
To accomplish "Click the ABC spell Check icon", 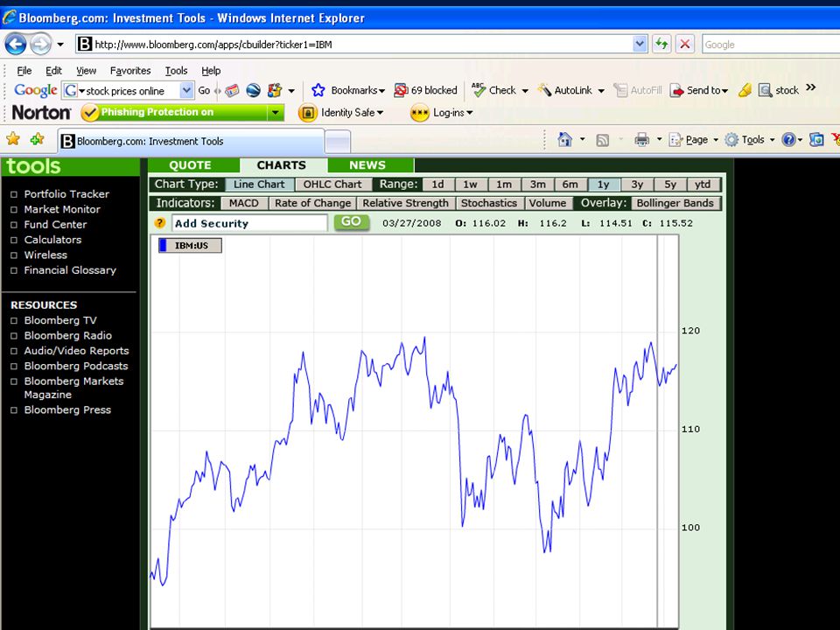I will 479,90.
